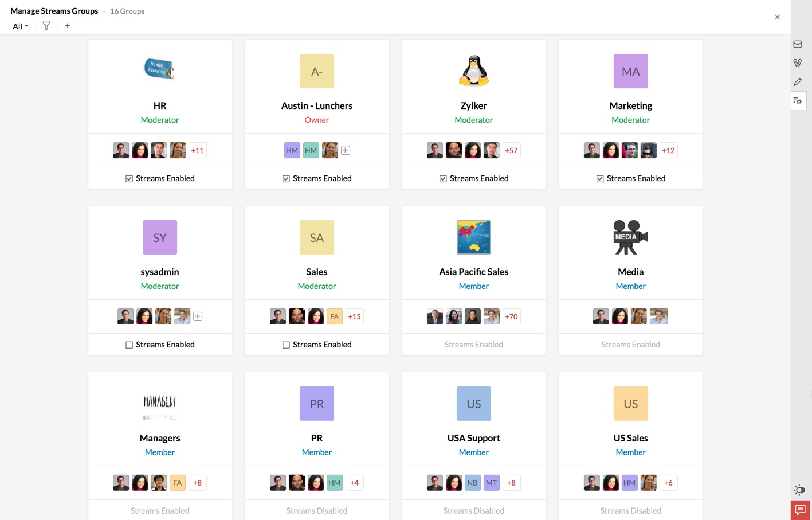Click the Zylker group name

pyautogui.click(x=474, y=105)
